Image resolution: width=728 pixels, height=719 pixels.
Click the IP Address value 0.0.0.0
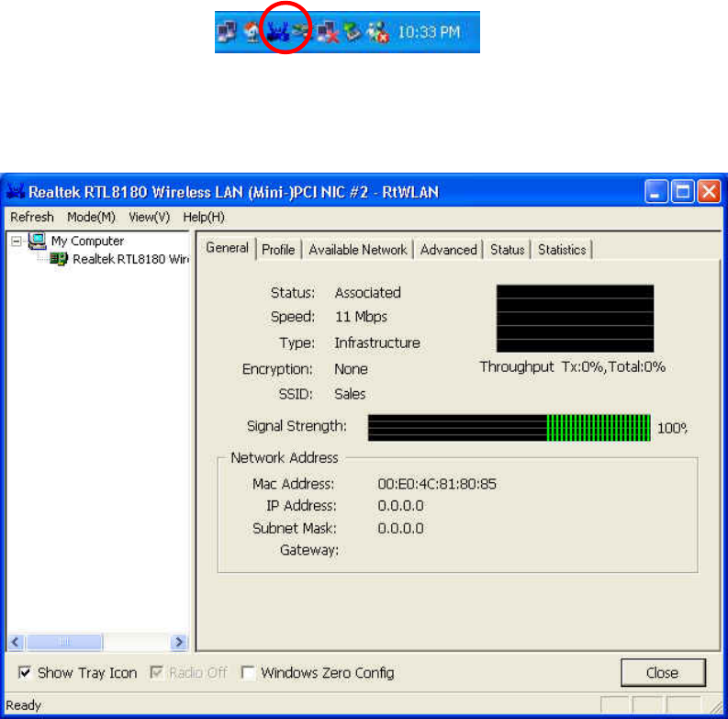(x=400, y=506)
